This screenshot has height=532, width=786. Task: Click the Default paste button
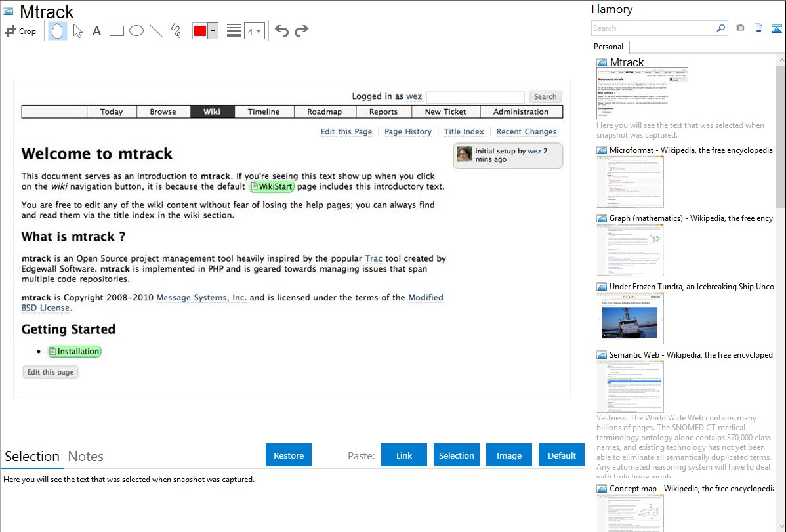tap(562, 455)
